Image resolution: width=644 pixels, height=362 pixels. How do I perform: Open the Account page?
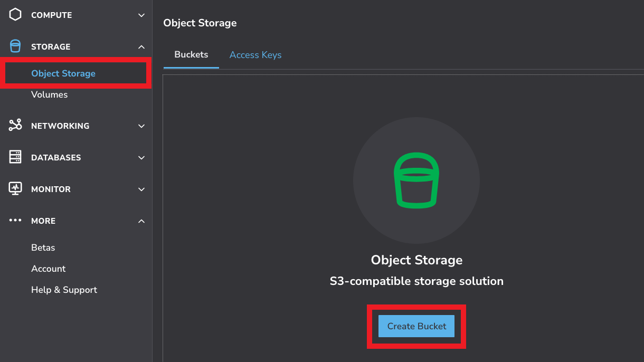(x=49, y=269)
